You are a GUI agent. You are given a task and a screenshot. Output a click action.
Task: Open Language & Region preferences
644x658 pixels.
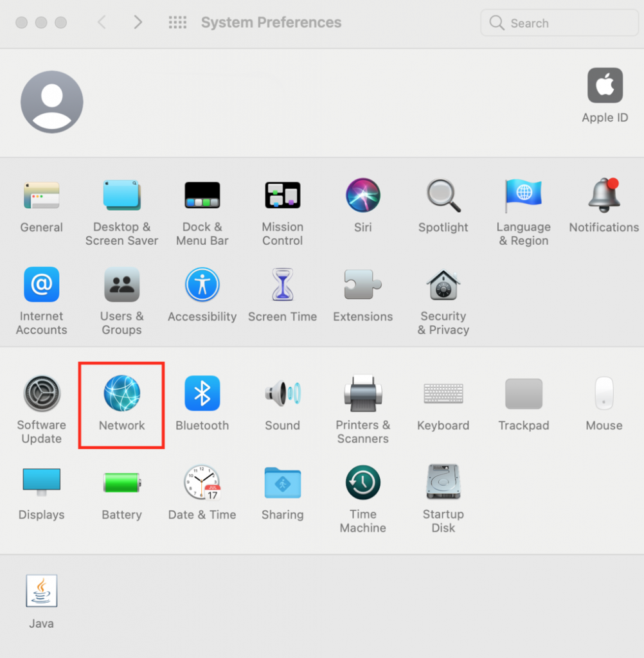523,195
